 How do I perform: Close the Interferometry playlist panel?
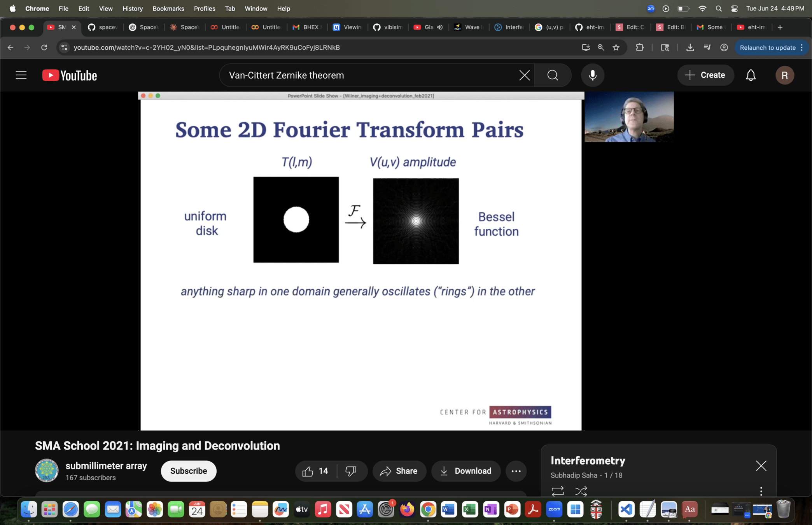761,465
